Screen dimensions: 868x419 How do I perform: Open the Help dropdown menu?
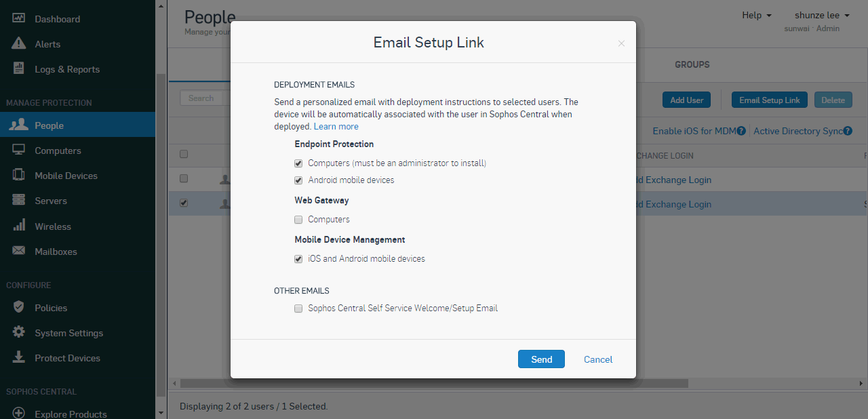click(x=757, y=15)
